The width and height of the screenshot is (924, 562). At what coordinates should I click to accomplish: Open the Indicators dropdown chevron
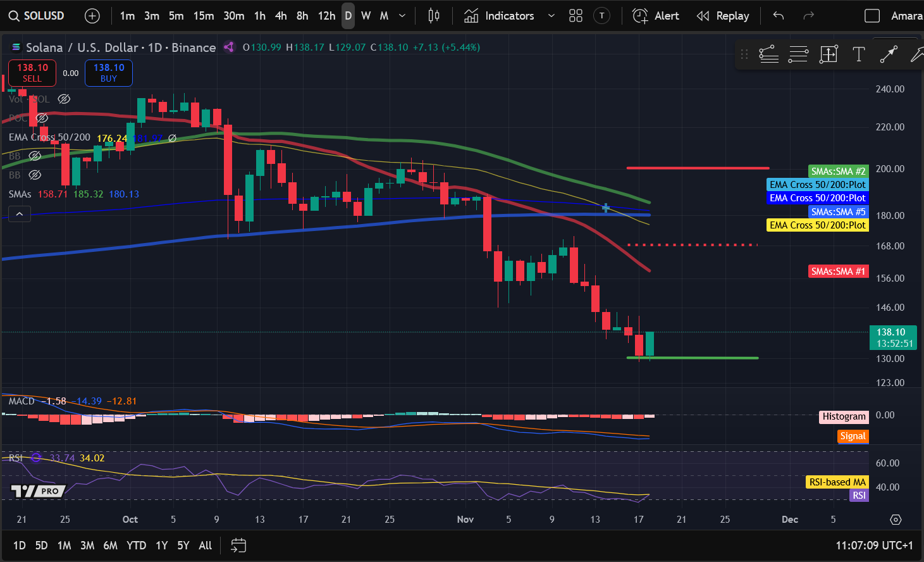(550, 16)
